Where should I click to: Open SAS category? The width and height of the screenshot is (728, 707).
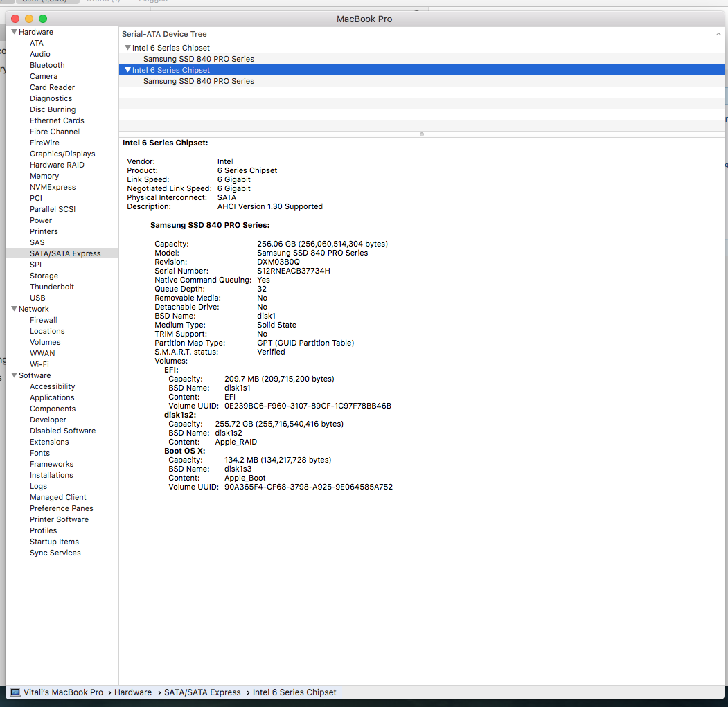coord(37,242)
